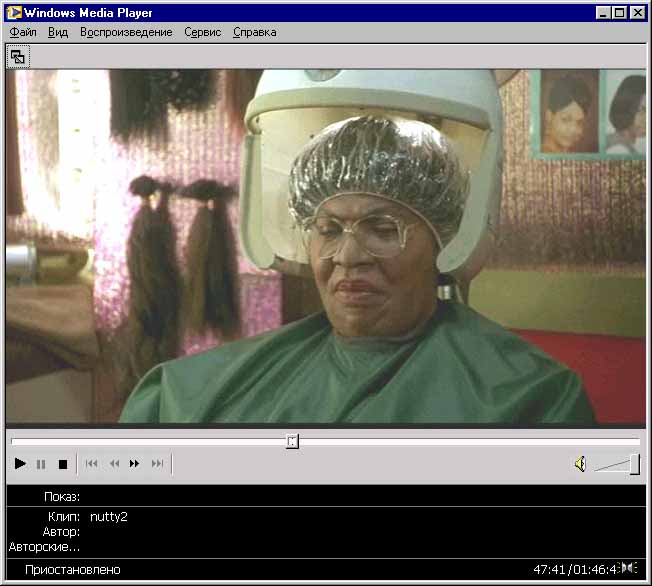The height and width of the screenshot is (586, 652).
Task: Click the Показ: label
Action: 62,497
